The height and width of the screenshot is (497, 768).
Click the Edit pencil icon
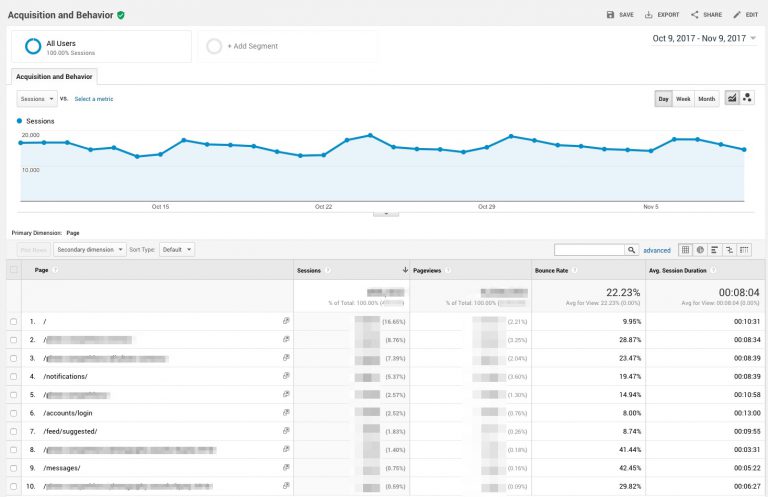click(x=738, y=15)
